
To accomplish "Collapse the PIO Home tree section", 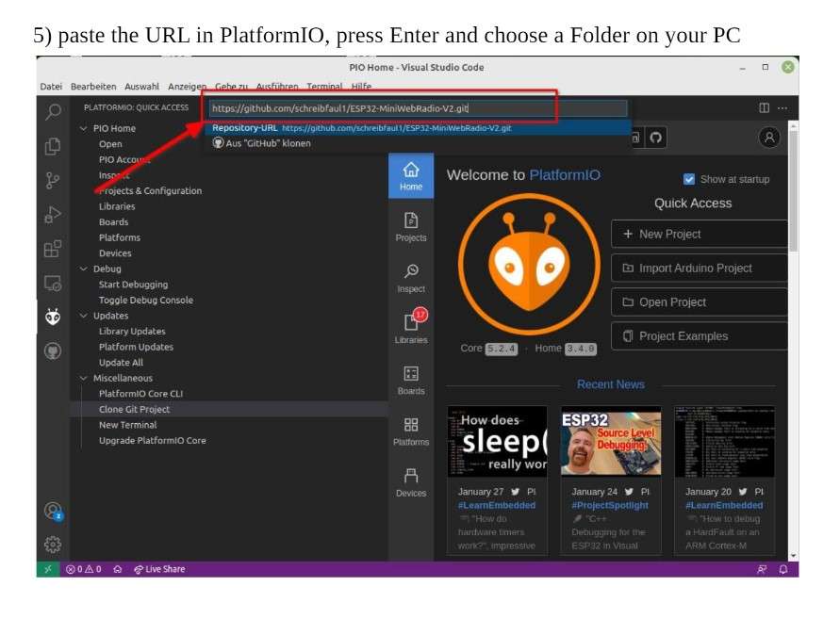I will [x=84, y=128].
